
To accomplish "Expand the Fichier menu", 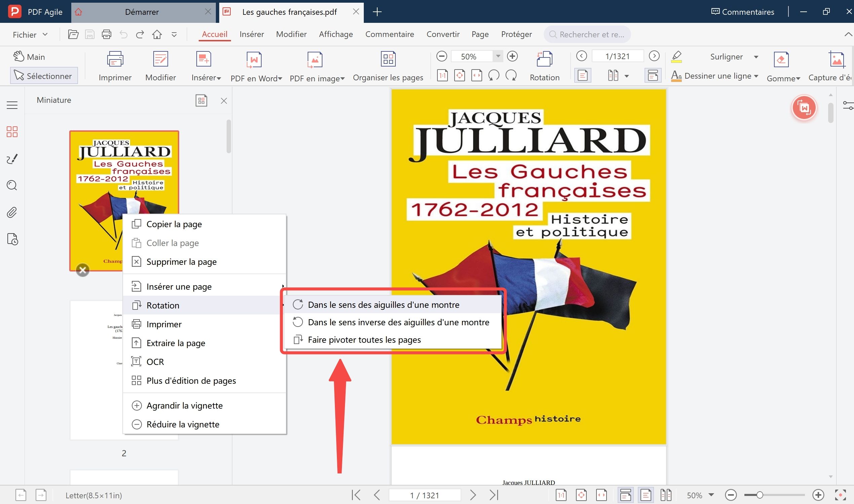I will [30, 35].
